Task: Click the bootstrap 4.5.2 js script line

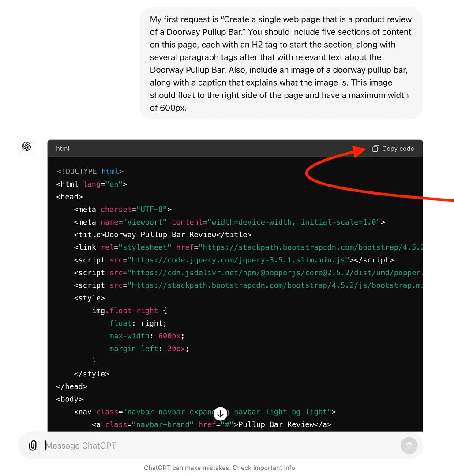Action: [248, 285]
